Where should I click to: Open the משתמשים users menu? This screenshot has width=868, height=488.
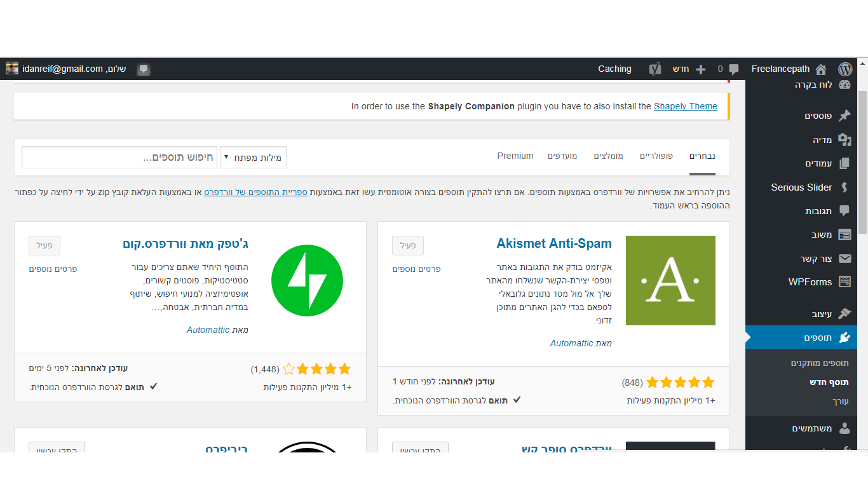pyautogui.click(x=812, y=428)
